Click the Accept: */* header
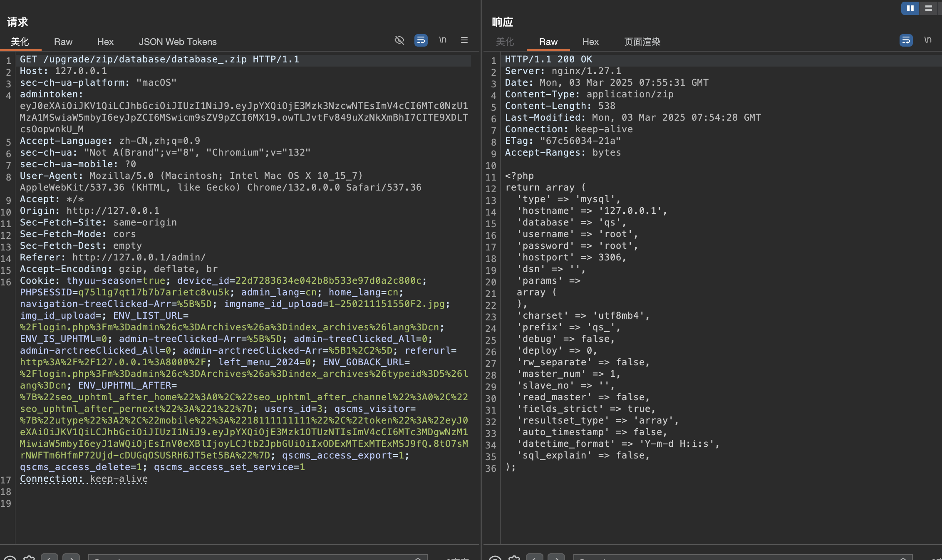 click(x=52, y=199)
